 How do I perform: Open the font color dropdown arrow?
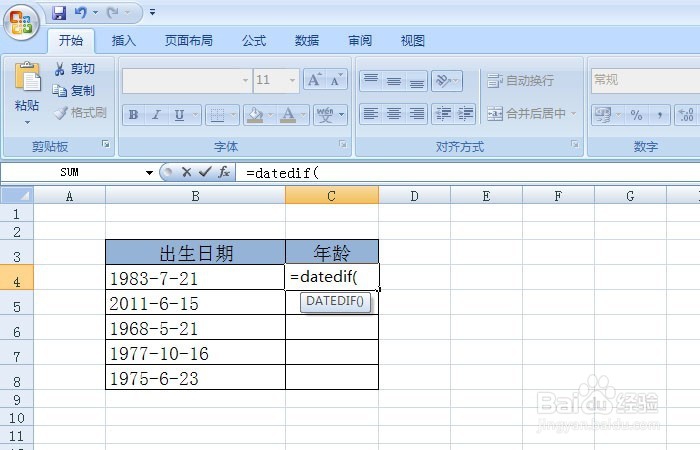(x=304, y=115)
